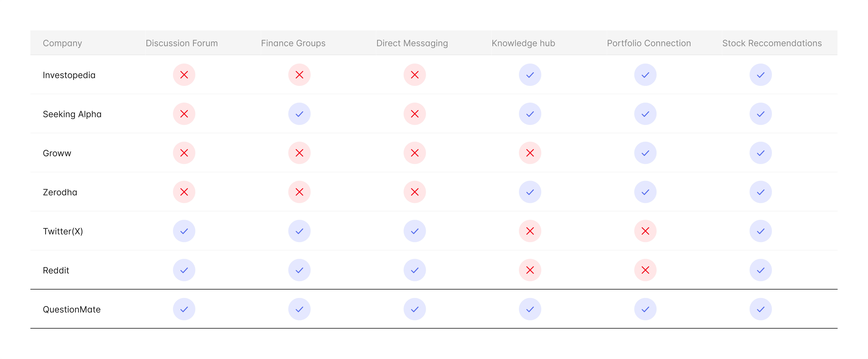Click Reddit's Direct Messaging check icon
Image resolution: width=868 pixels, height=359 pixels.
(415, 270)
